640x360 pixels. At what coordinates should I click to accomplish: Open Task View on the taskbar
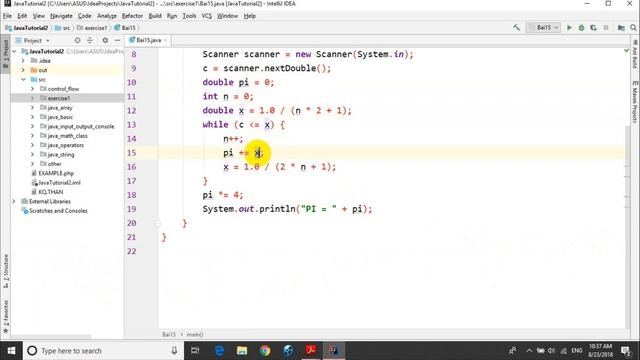(195, 351)
